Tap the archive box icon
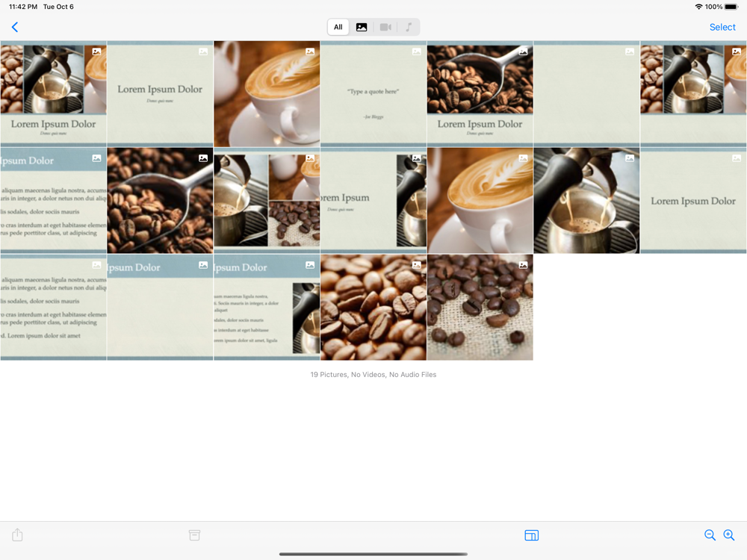 (x=194, y=535)
